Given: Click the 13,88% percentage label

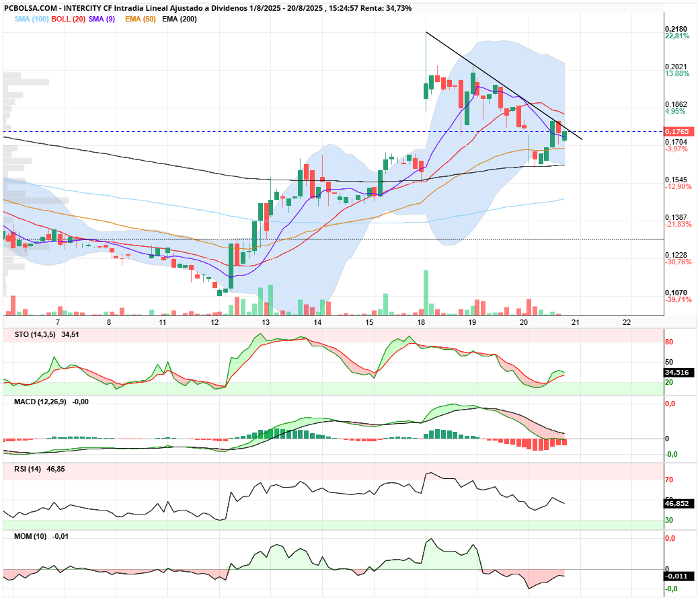Looking at the screenshot, I should (677, 74).
